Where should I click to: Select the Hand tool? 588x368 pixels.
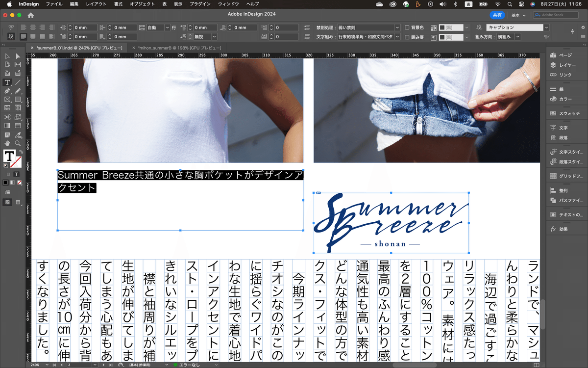(x=7, y=143)
